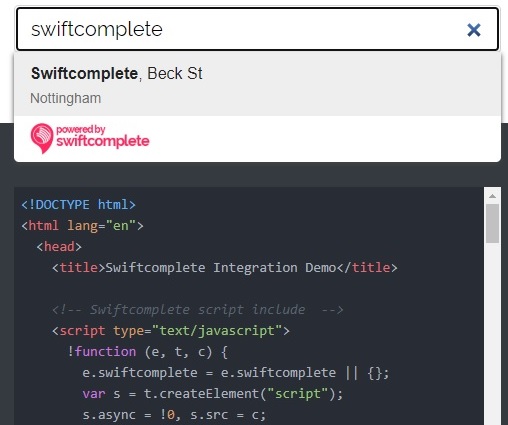Place cursor on the DOCTYPE html line

click(79, 205)
